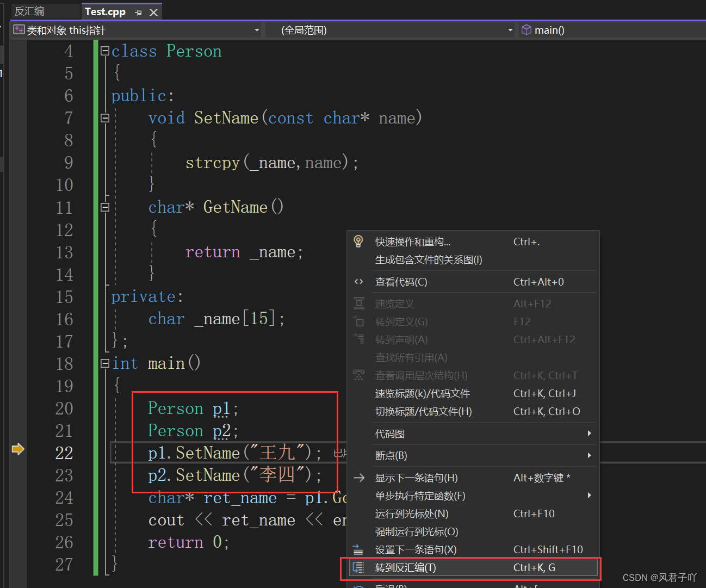This screenshot has height=588, width=706.
Task: Select 设置下一条语句(X)
Action: click(473, 549)
